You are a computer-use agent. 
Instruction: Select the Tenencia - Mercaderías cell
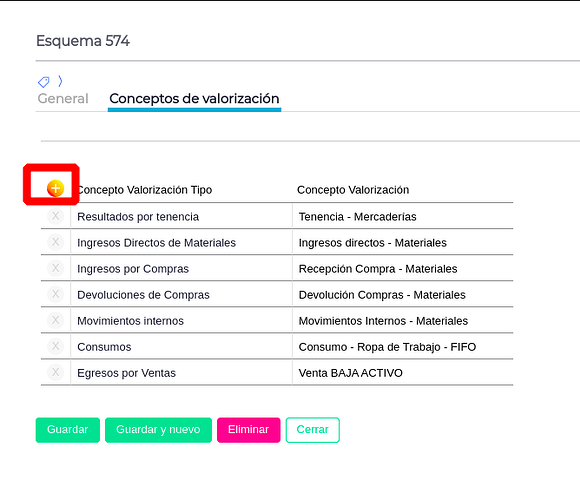402,216
